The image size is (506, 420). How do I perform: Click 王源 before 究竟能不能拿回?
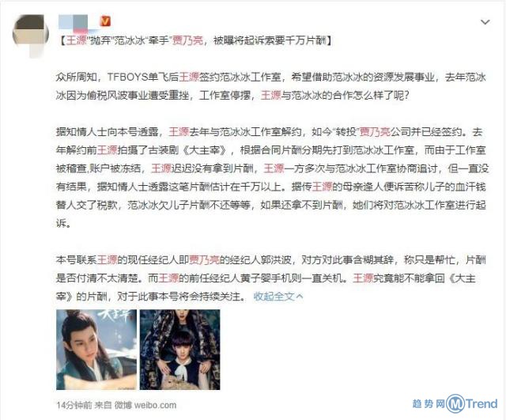363,278
